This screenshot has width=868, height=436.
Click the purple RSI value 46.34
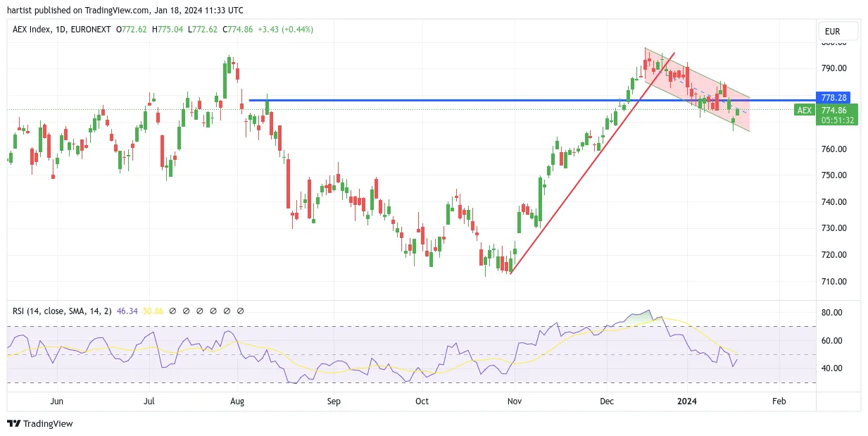coord(127,311)
